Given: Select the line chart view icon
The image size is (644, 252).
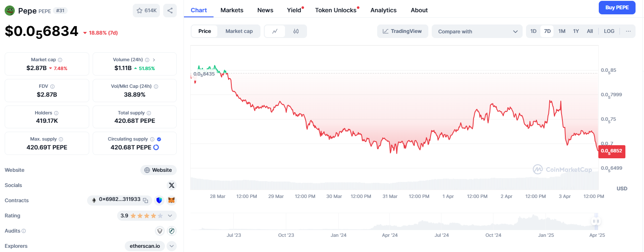Looking at the screenshot, I should click(275, 31).
